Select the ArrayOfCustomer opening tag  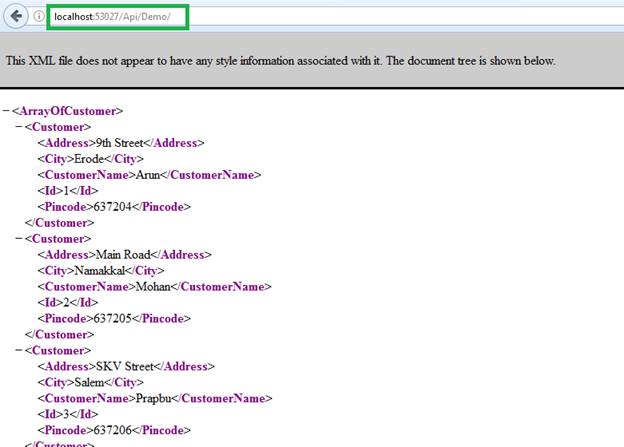coord(67,111)
